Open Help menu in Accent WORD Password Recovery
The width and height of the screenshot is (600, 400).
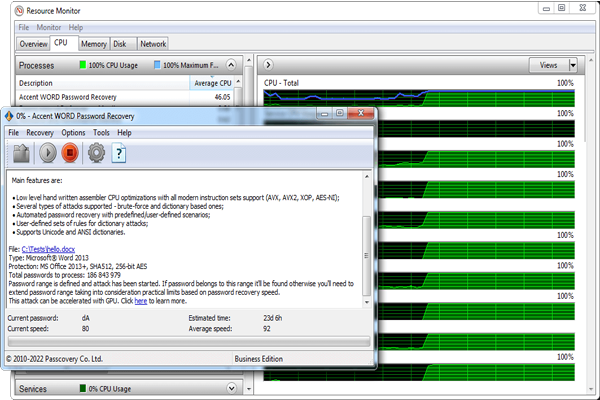[x=124, y=133]
